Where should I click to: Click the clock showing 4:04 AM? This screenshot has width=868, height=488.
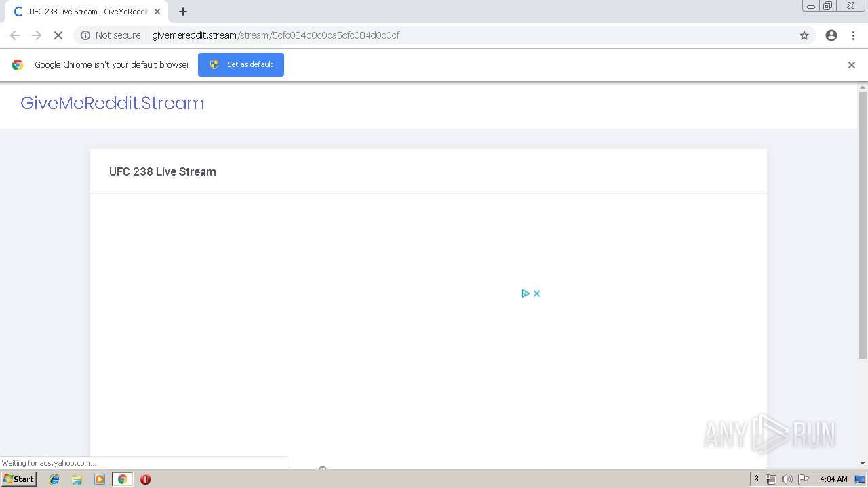[833, 479]
